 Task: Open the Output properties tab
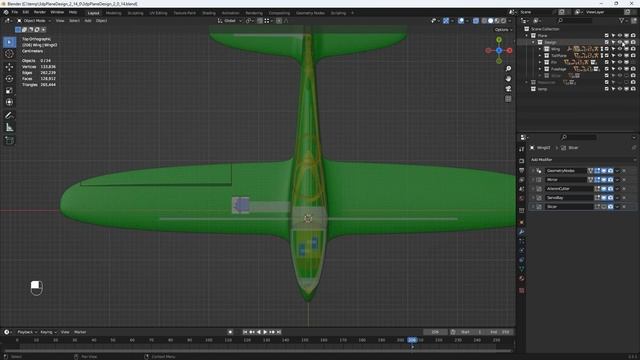[522, 170]
